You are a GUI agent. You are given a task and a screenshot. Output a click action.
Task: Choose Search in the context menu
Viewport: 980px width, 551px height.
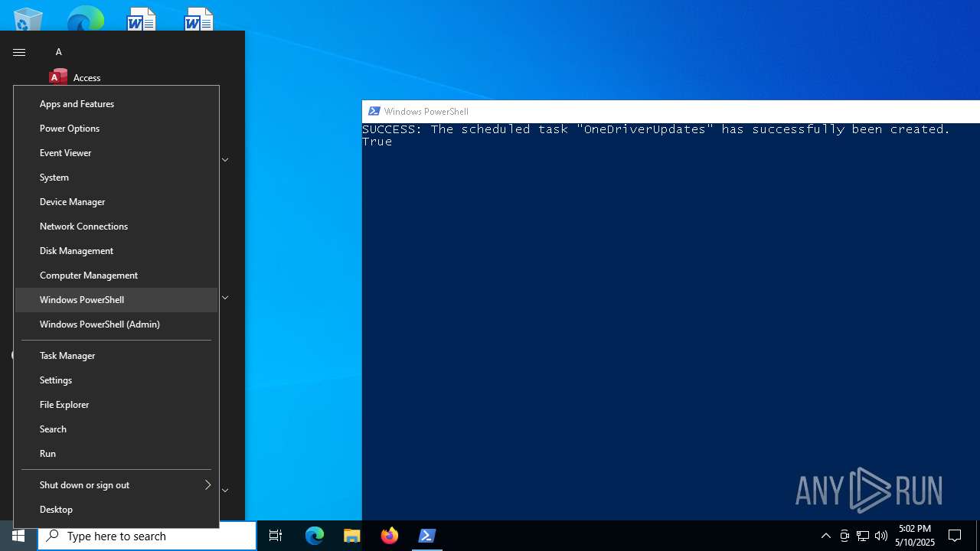tap(116, 429)
